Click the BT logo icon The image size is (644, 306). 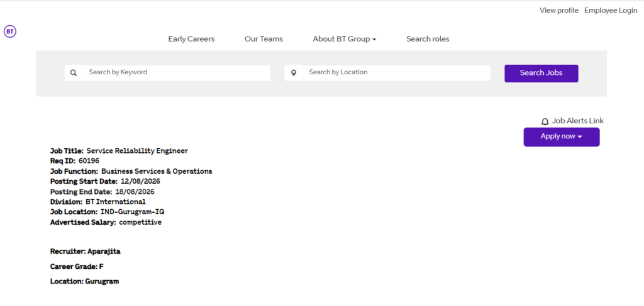coord(10,31)
